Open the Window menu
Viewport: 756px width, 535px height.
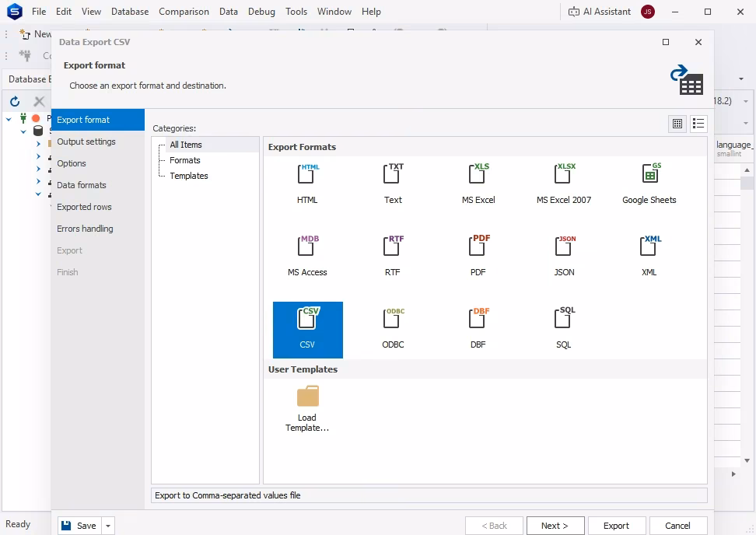coord(334,12)
